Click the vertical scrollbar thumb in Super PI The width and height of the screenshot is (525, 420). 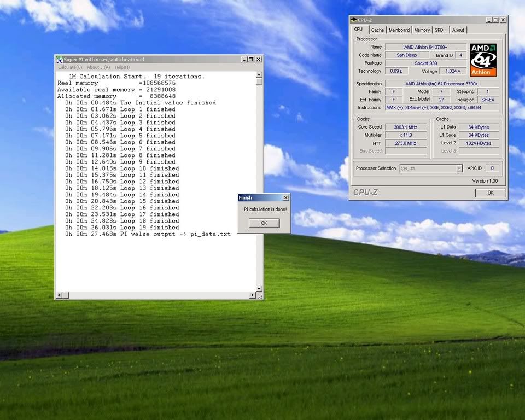point(259,81)
